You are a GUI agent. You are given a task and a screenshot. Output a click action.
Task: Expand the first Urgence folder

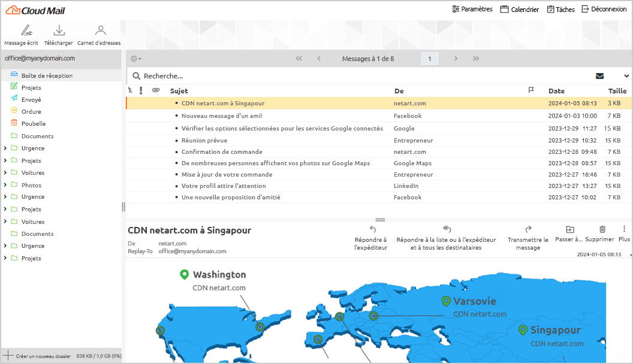5,148
